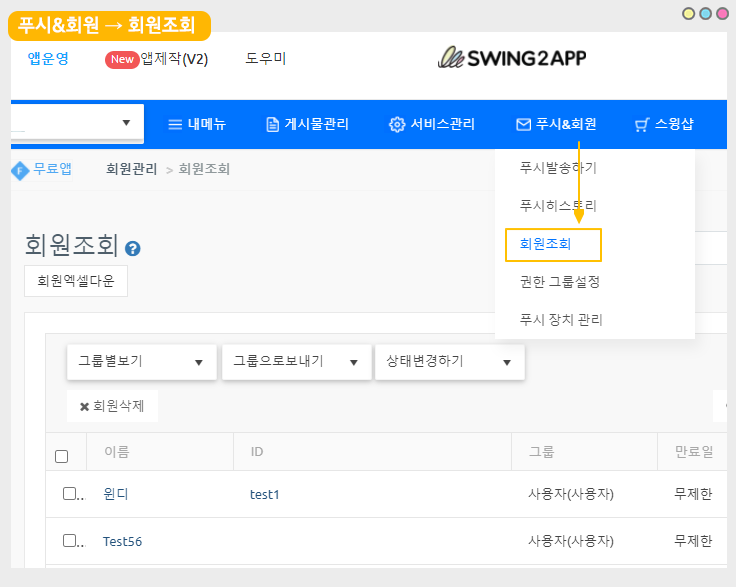736x587 pixels.
Task: Click the hamburger icon for 내메뉴
Action: pyautogui.click(x=175, y=125)
